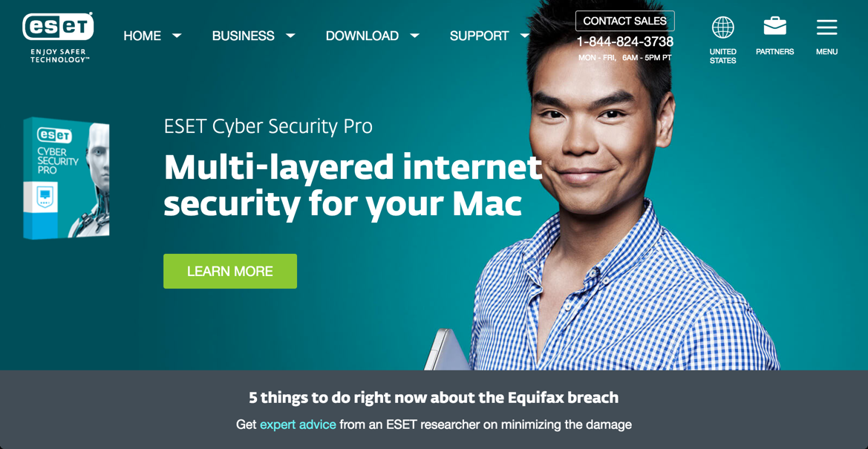
Task: Open the hamburger Menu icon
Action: click(826, 27)
